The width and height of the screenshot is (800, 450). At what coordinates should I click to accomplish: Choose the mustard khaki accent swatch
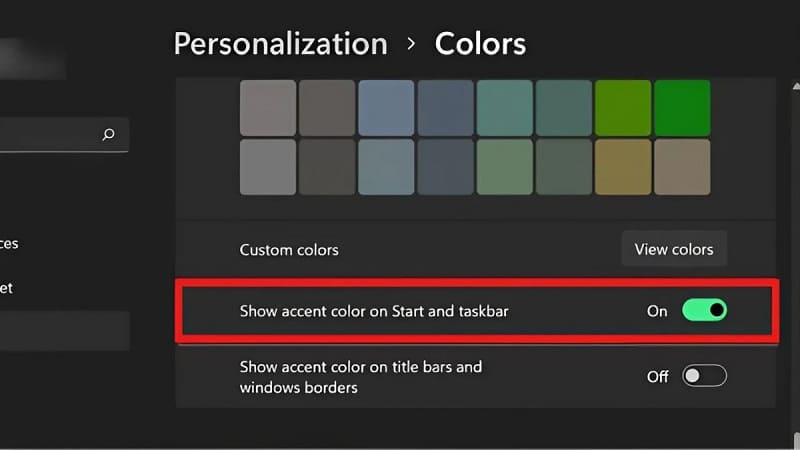click(x=623, y=167)
